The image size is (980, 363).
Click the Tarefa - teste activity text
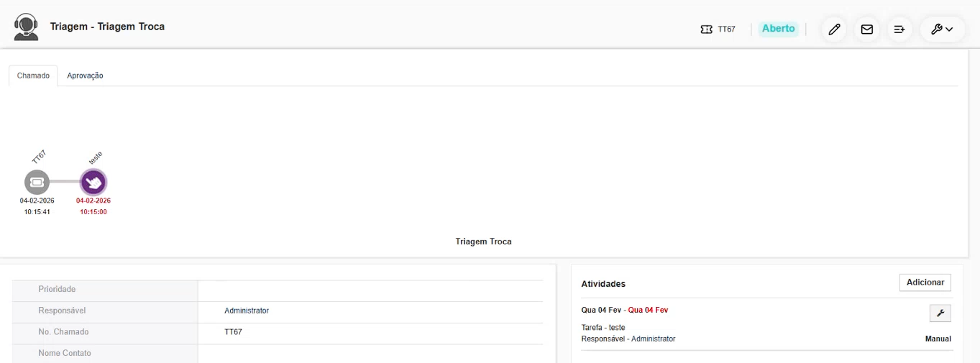coord(603,328)
